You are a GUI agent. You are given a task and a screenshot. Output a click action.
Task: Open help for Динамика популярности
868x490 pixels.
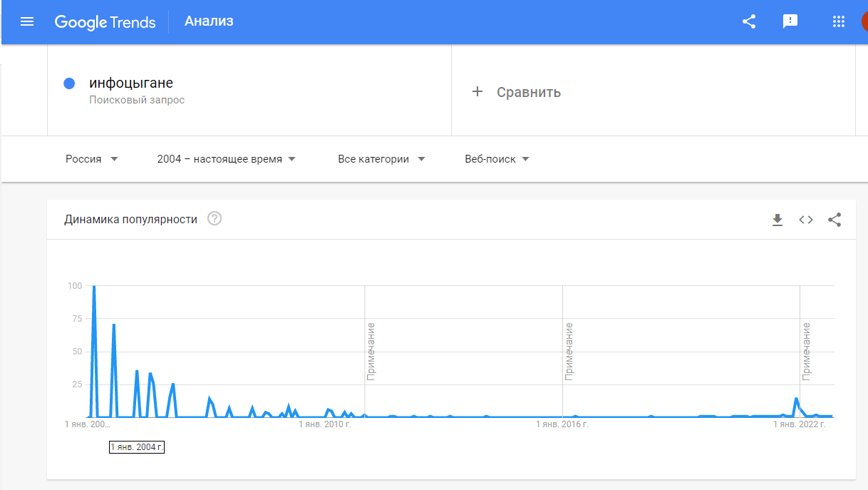[x=215, y=219]
